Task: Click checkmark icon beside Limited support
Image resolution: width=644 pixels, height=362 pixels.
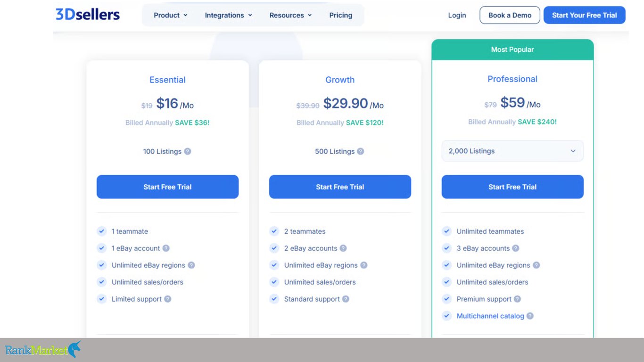Action: (x=102, y=299)
